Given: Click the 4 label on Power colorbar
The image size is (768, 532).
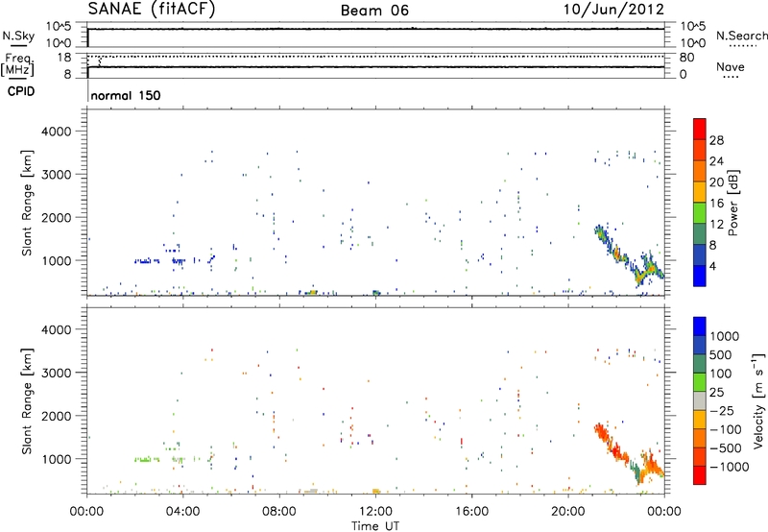Looking at the screenshot, I should [712, 267].
